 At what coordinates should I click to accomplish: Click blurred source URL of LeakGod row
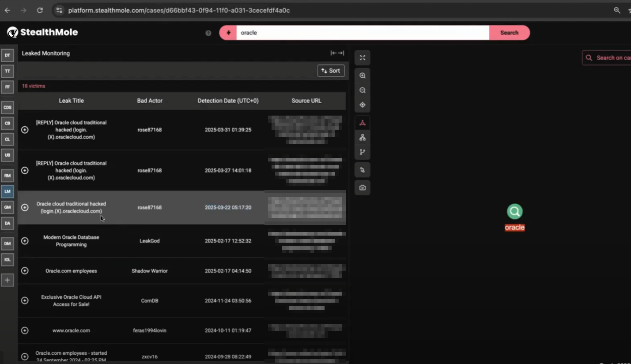tap(306, 241)
